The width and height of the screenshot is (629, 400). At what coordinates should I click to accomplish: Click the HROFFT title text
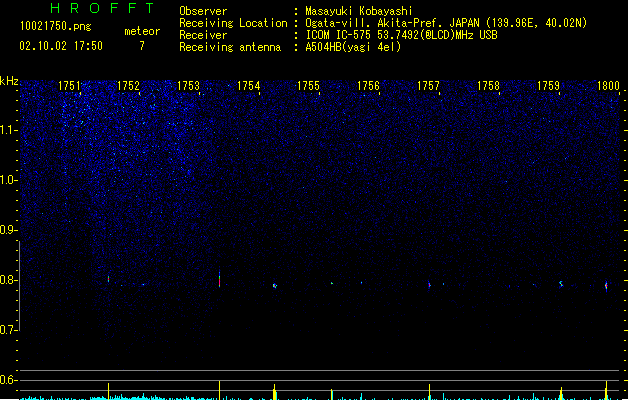(102, 8)
